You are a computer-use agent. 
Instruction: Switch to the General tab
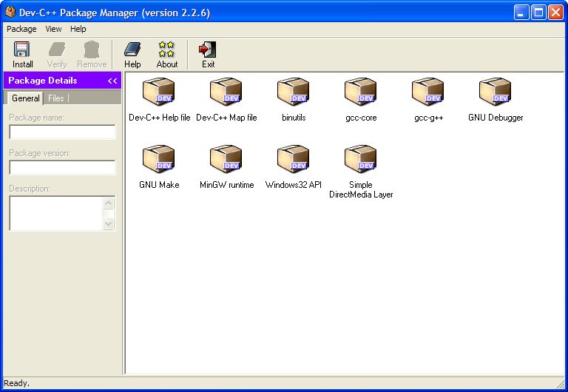tap(25, 98)
